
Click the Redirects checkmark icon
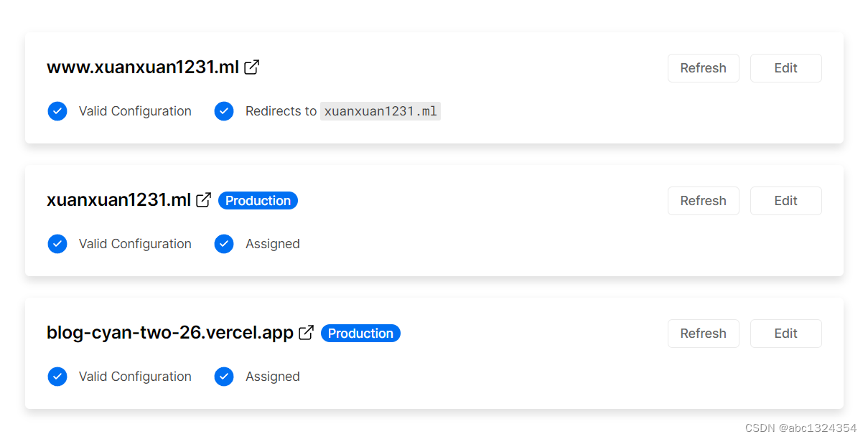224,111
